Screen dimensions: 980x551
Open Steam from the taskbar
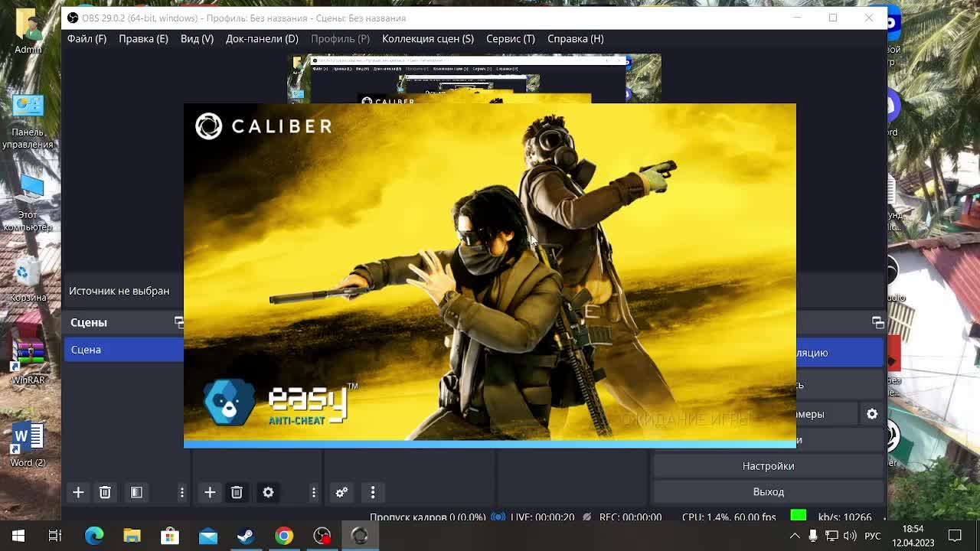coord(246,536)
